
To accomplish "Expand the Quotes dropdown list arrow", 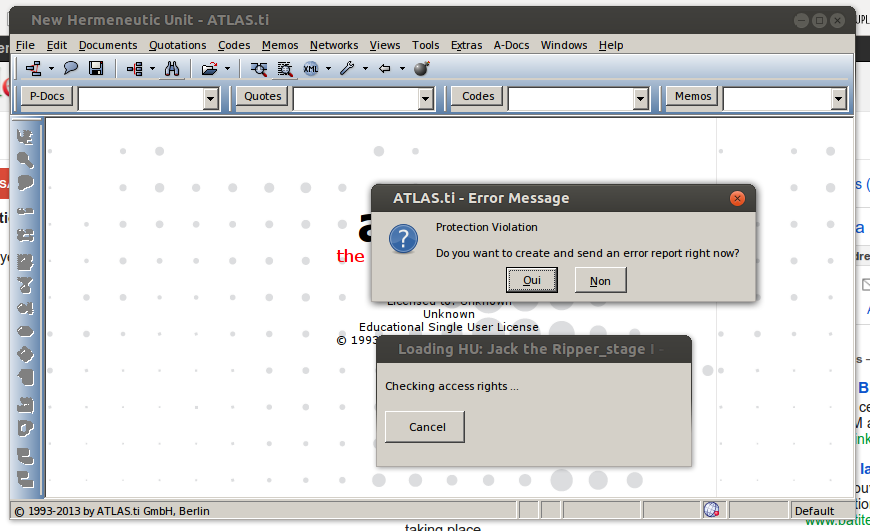I will pyautogui.click(x=426, y=99).
